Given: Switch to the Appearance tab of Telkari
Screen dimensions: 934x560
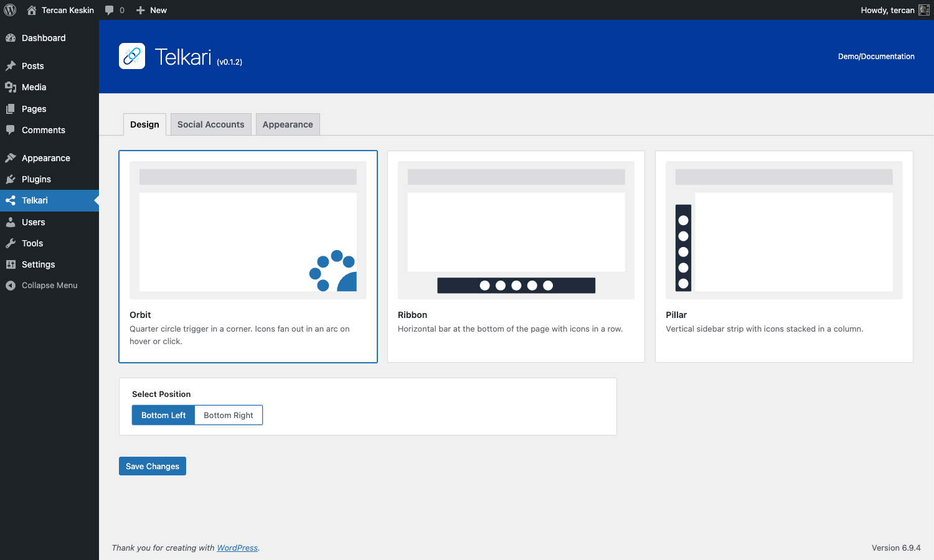Looking at the screenshot, I should 287,124.
